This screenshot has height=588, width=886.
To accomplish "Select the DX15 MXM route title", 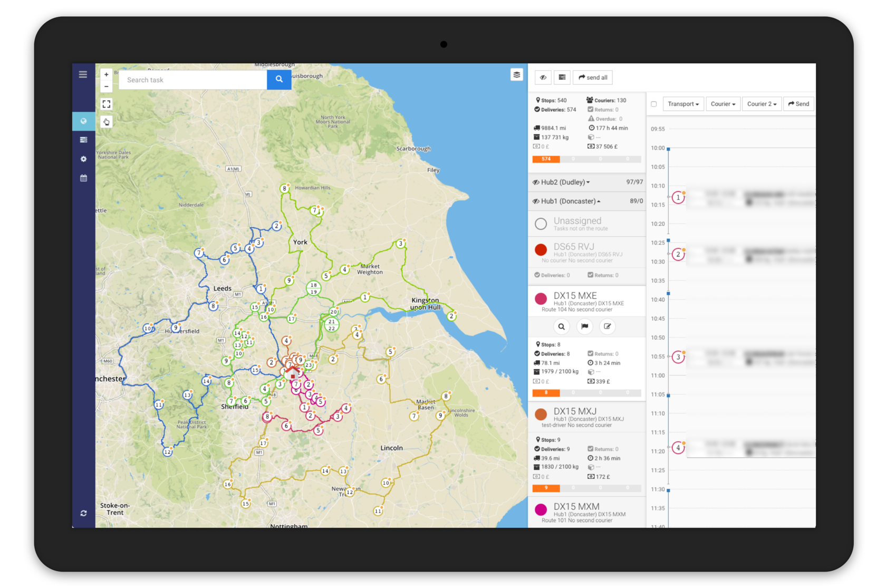I will (x=576, y=507).
